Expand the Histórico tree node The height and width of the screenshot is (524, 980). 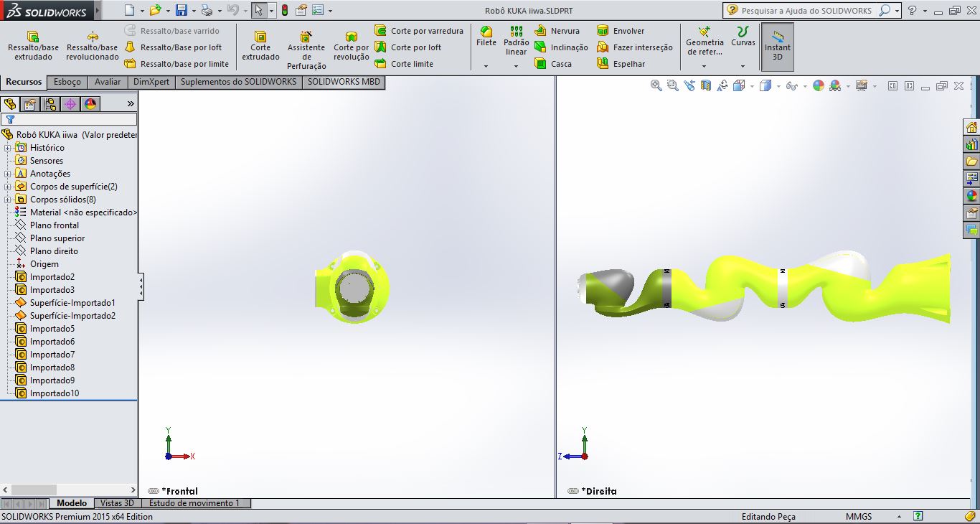pyautogui.click(x=8, y=148)
